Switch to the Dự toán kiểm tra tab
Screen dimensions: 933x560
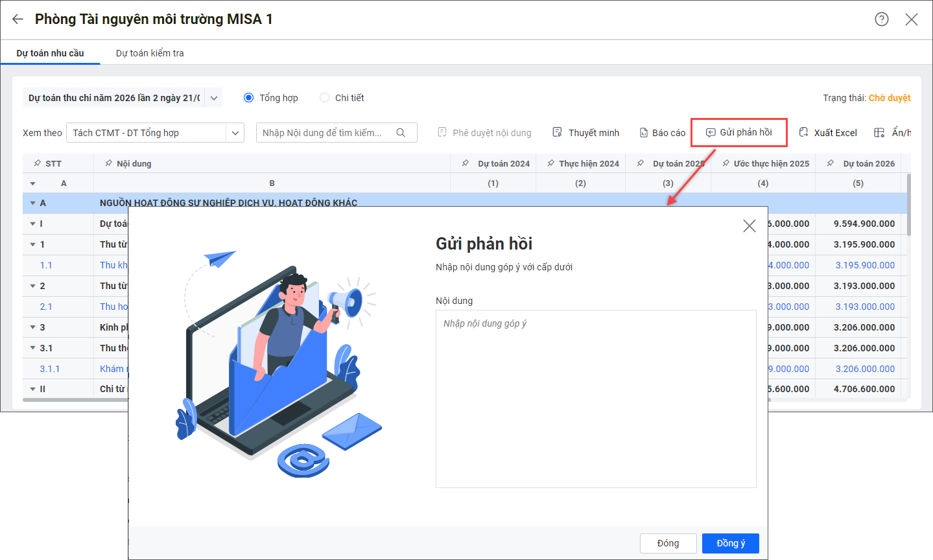pos(150,53)
